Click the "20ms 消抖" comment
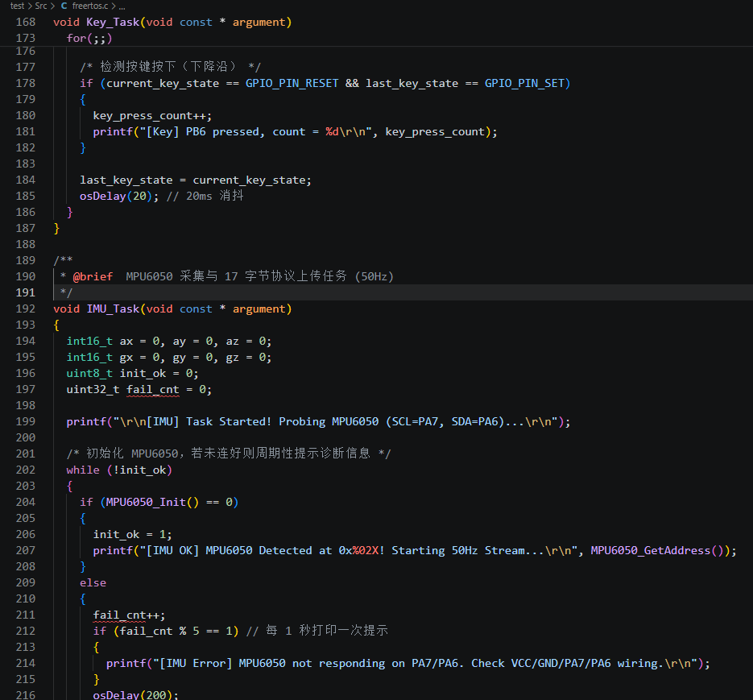 click(205, 196)
